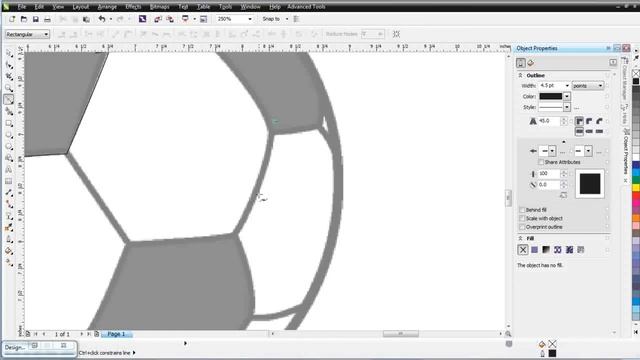
Task: Open the File menu
Action: (x=22, y=7)
